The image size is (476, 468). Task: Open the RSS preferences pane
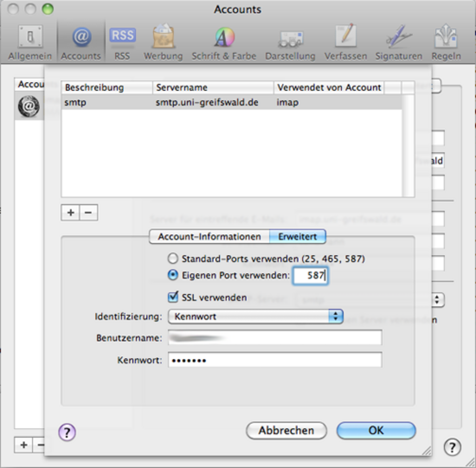122,42
